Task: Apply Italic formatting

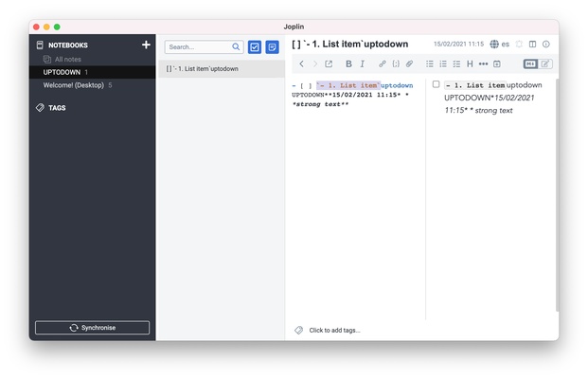Action: point(363,63)
